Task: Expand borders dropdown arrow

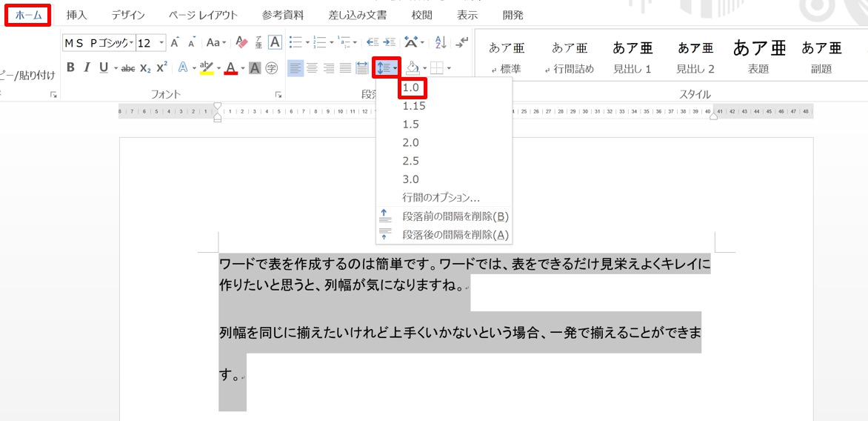Action: (x=448, y=68)
